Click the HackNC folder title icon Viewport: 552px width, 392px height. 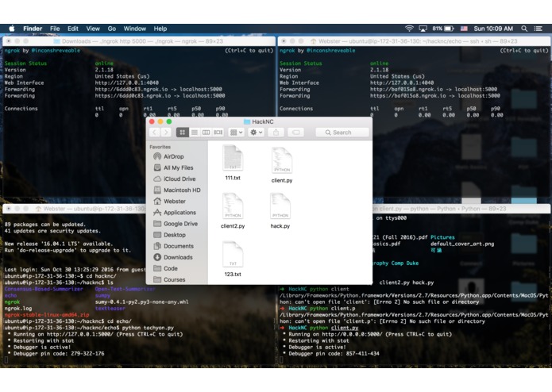247,121
